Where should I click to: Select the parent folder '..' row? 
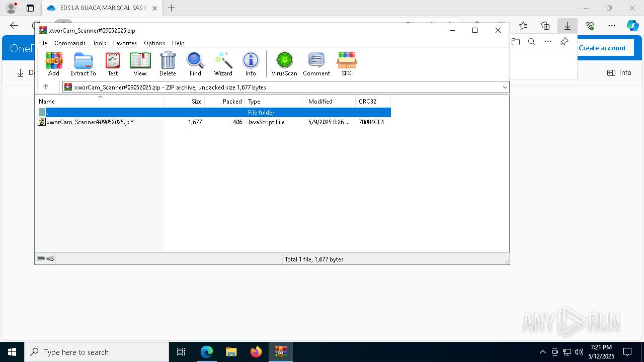[x=213, y=113]
